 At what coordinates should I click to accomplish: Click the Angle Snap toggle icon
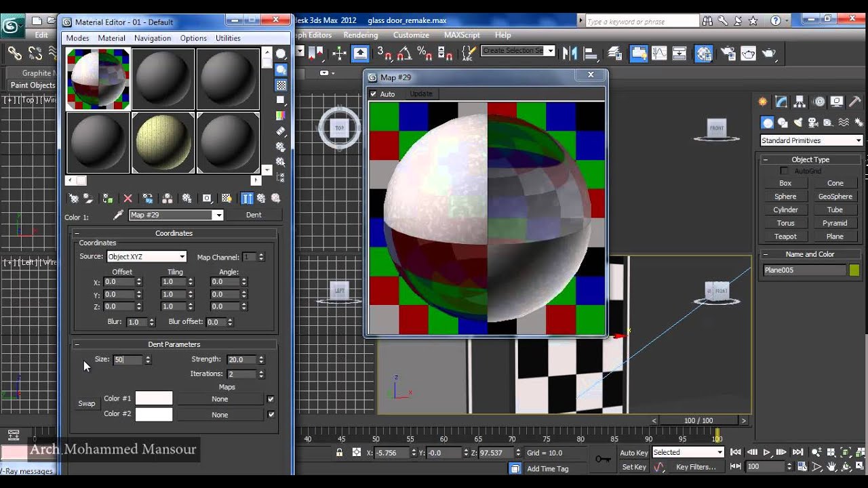(x=404, y=52)
